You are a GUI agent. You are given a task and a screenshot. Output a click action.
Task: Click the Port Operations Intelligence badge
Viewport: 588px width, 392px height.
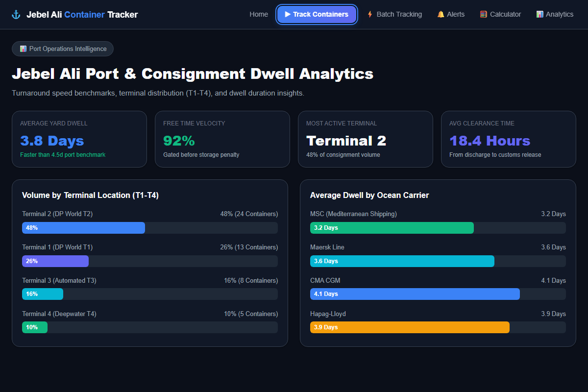pos(63,49)
